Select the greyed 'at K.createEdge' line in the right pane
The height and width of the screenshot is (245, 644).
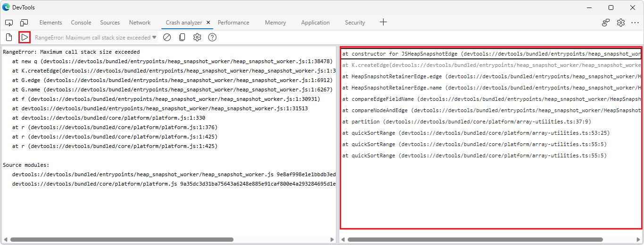coord(491,65)
